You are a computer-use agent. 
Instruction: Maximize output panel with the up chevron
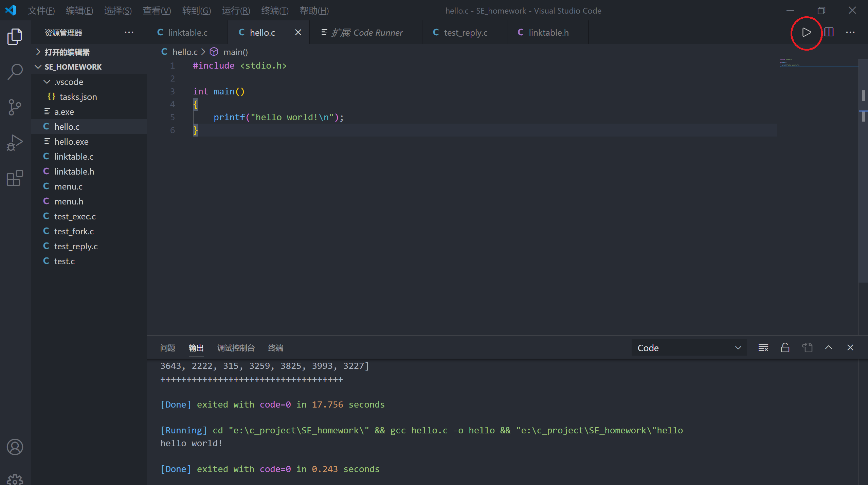[828, 348]
